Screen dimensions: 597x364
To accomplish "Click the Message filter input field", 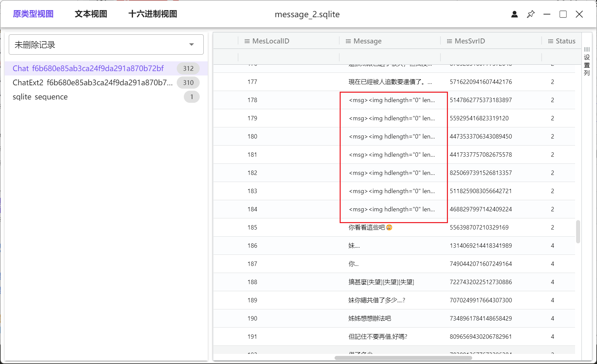I will point(389,57).
